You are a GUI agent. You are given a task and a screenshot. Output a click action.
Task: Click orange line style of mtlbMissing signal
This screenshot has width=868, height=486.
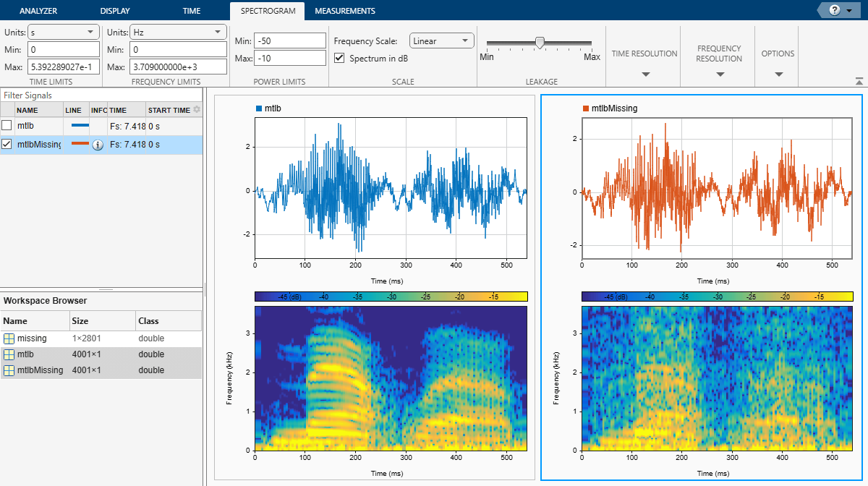point(80,144)
